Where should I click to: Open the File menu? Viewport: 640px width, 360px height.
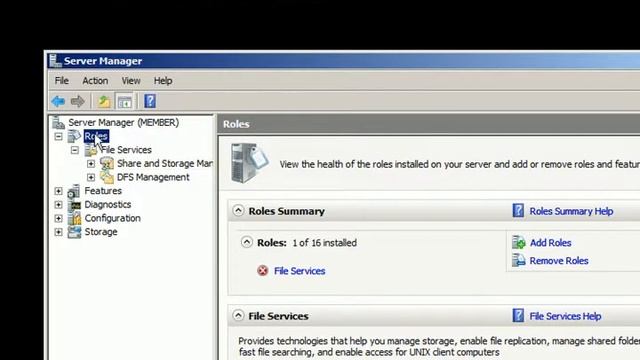pos(62,81)
